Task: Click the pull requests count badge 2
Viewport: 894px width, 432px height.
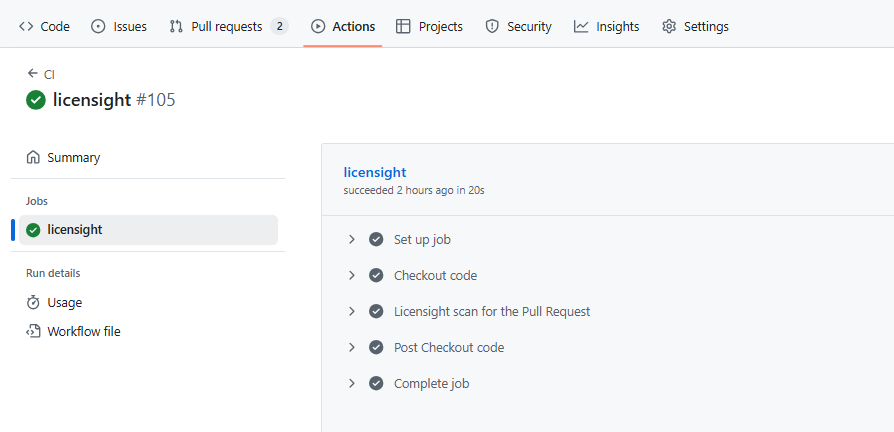Action: 279,26
